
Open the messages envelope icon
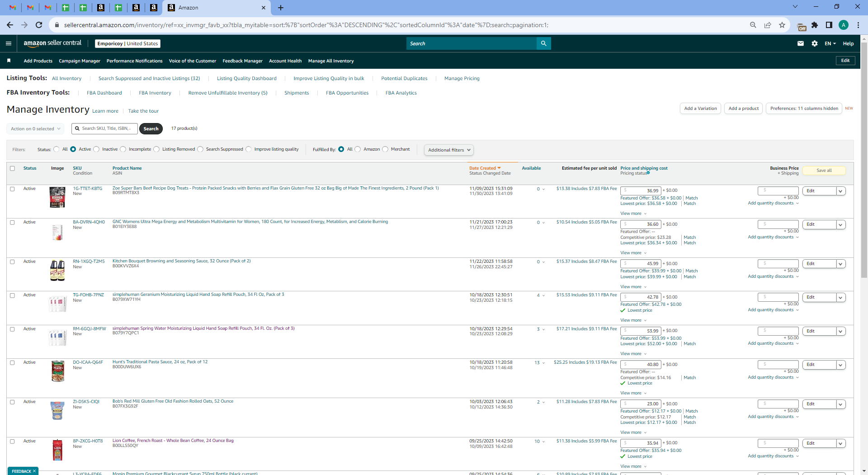pos(801,43)
